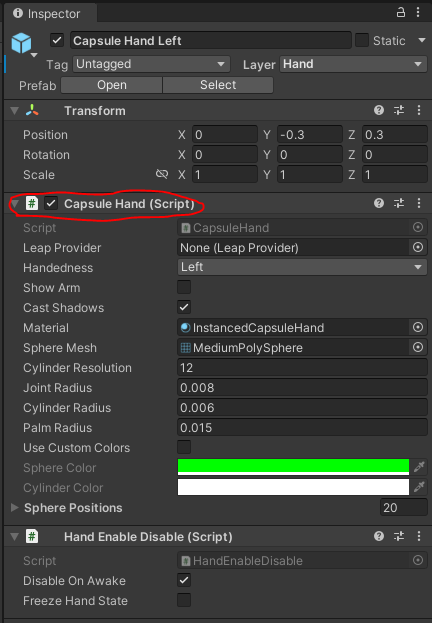432x623 pixels.
Task: Open Capsule Hand script help reference
Action: click(379, 203)
